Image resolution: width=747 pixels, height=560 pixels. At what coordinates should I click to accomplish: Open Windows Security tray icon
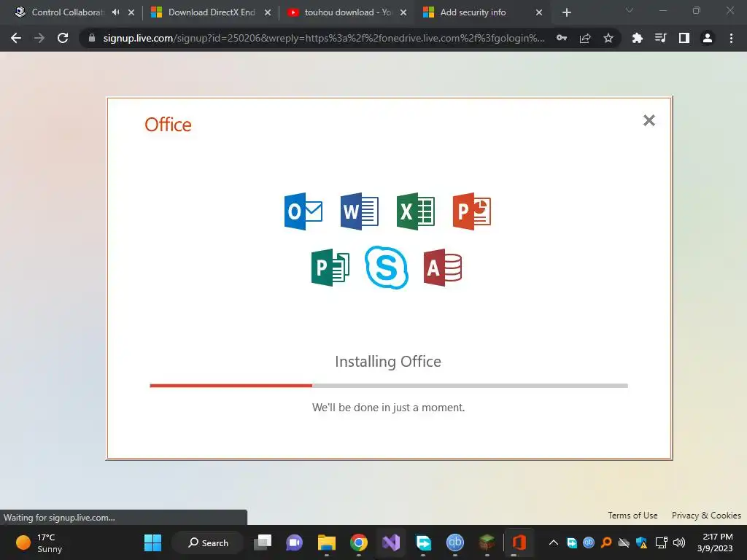[642, 542]
